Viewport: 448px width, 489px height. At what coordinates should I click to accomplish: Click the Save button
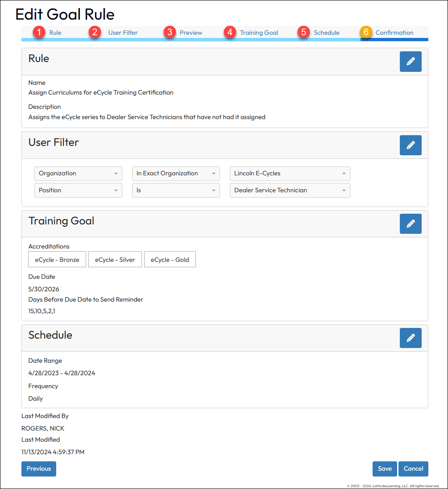click(385, 468)
